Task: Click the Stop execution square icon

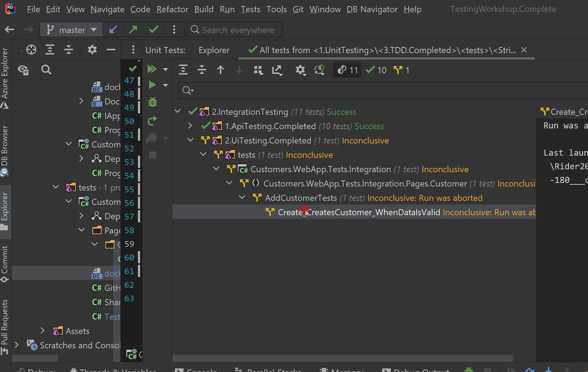Action: (x=153, y=155)
